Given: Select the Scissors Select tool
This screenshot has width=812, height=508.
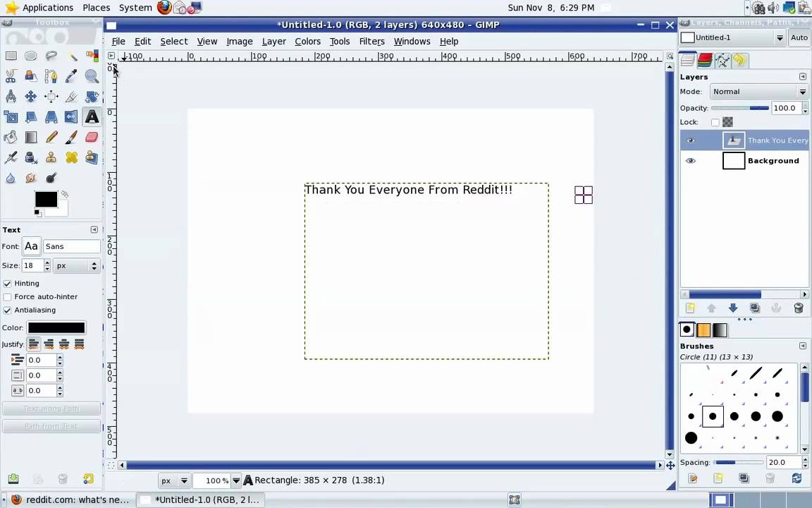Looking at the screenshot, I should [x=11, y=76].
